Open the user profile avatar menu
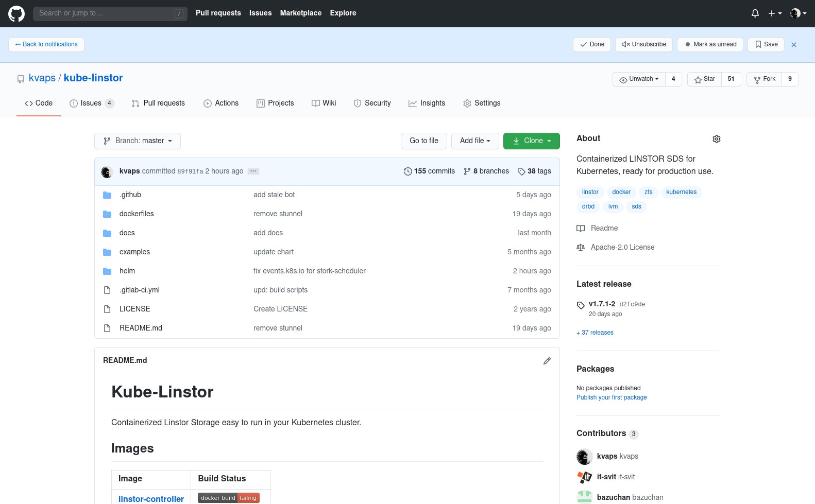Image resolution: width=815 pixels, height=504 pixels. [x=798, y=13]
